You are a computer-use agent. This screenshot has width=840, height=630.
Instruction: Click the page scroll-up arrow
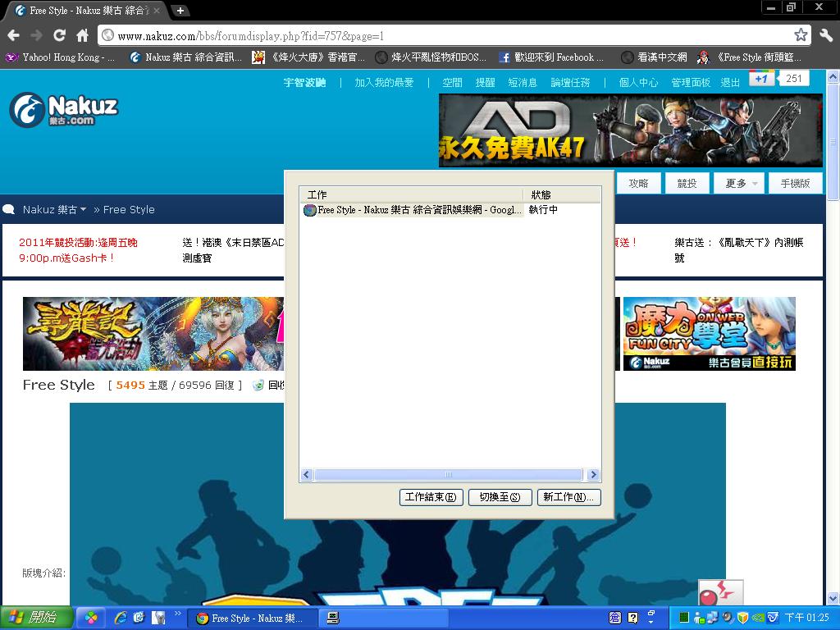coord(833,77)
